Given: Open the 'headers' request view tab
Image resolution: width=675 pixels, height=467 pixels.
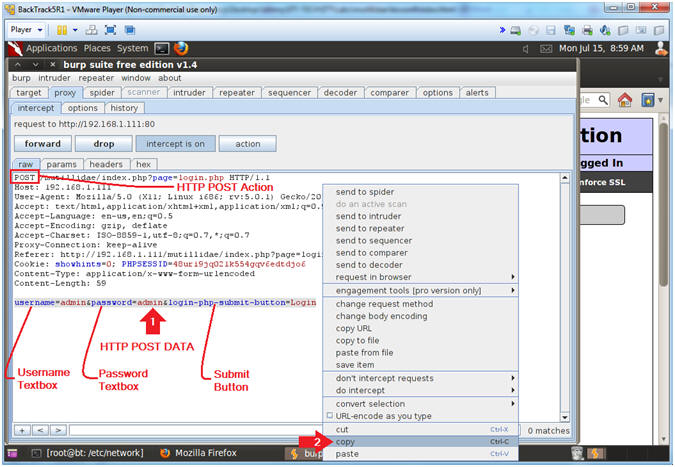Looking at the screenshot, I should pyautogui.click(x=106, y=164).
